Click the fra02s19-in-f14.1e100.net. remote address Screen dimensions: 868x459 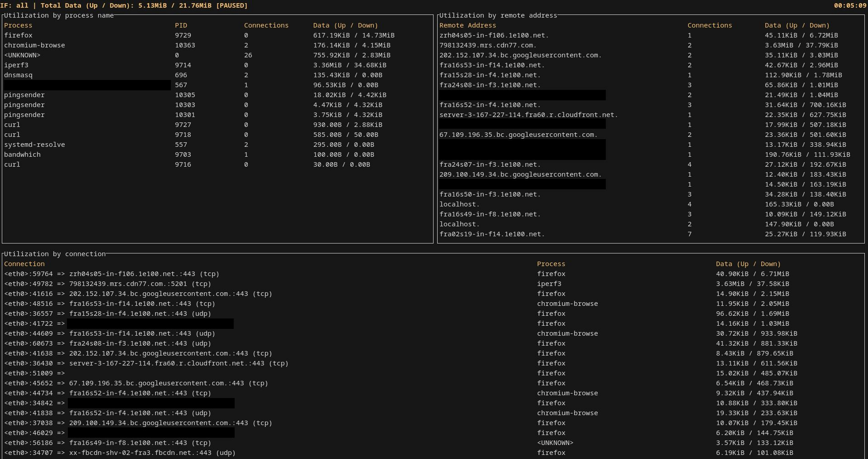point(492,234)
